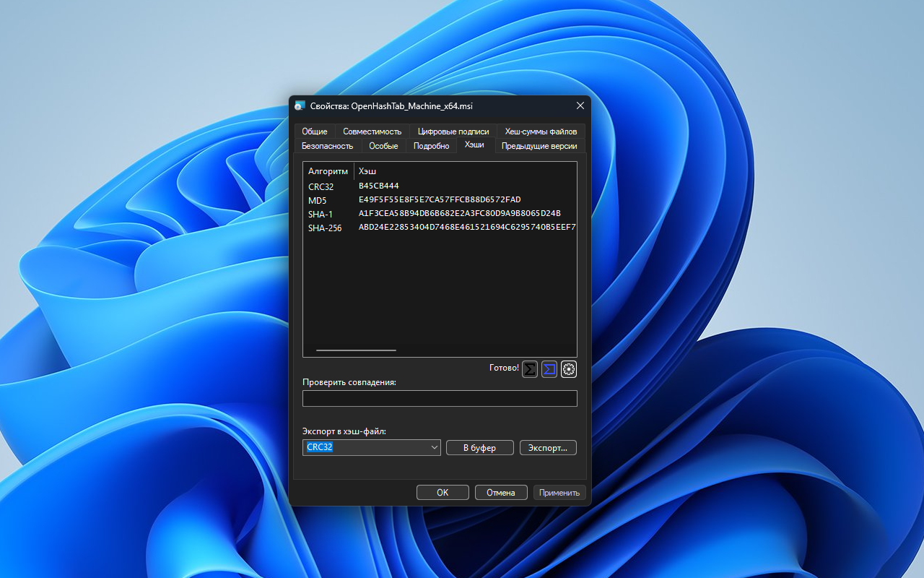
Task: Focus the Проверить совпадения input field
Action: tap(440, 398)
